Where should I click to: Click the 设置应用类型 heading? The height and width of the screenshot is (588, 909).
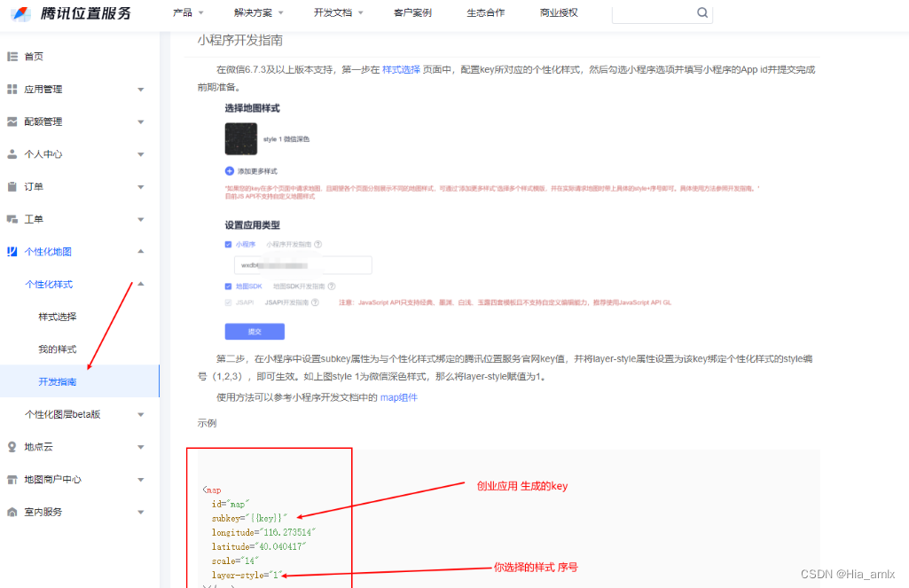[252, 225]
